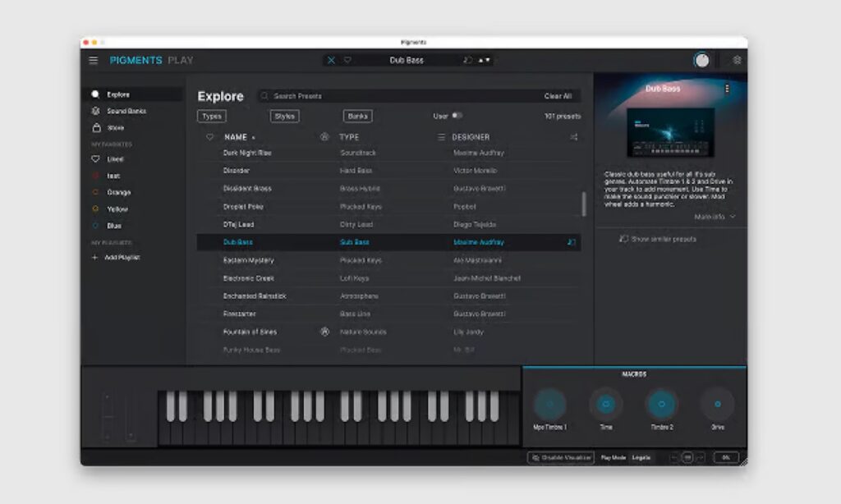Click the Sound Banks sidebar icon
Viewport: 841px width, 504px height.
coord(95,111)
